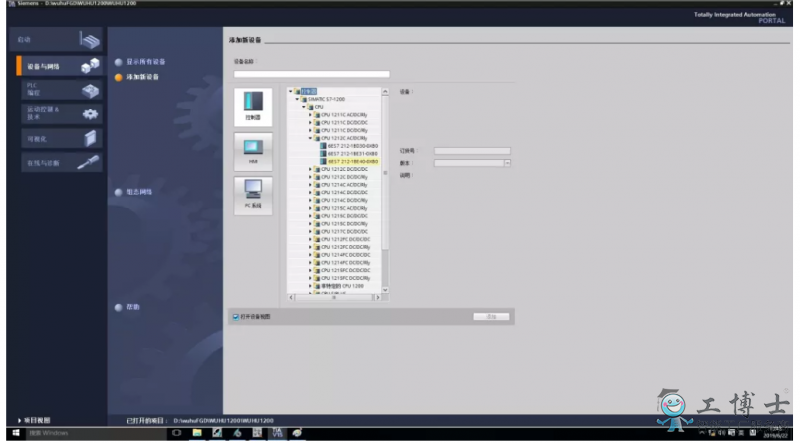
Task: Collapse the SIMATIC S7-1200 node
Action: pos(297,99)
